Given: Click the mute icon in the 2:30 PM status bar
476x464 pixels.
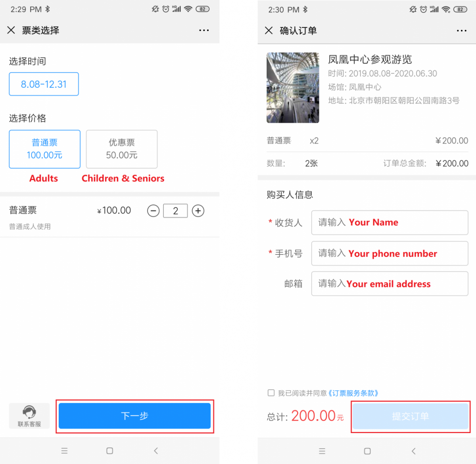Looking at the screenshot, I should point(413,10).
